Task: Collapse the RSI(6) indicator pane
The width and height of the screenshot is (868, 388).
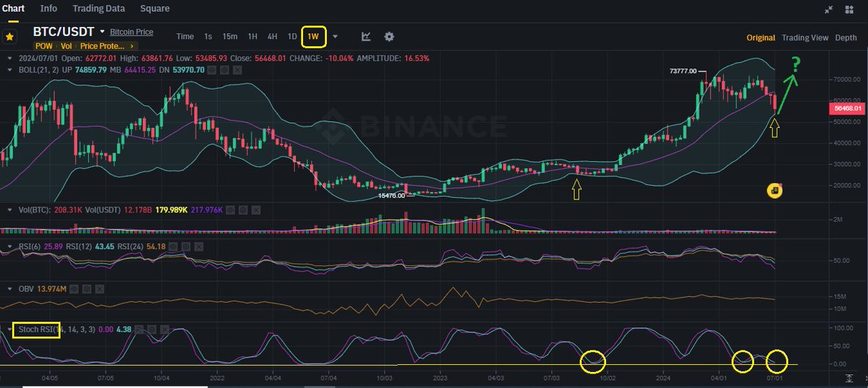Action: click(x=8, y=247)
